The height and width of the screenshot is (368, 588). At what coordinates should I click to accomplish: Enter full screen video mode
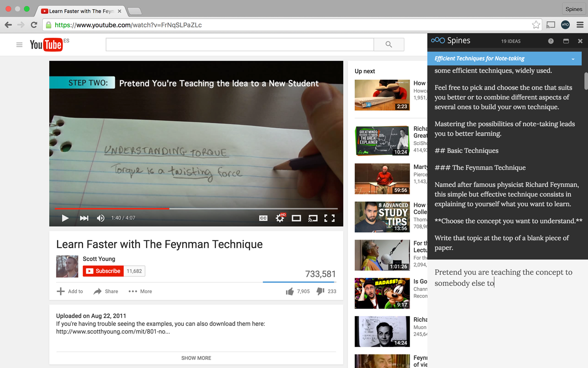coord(329,218)
